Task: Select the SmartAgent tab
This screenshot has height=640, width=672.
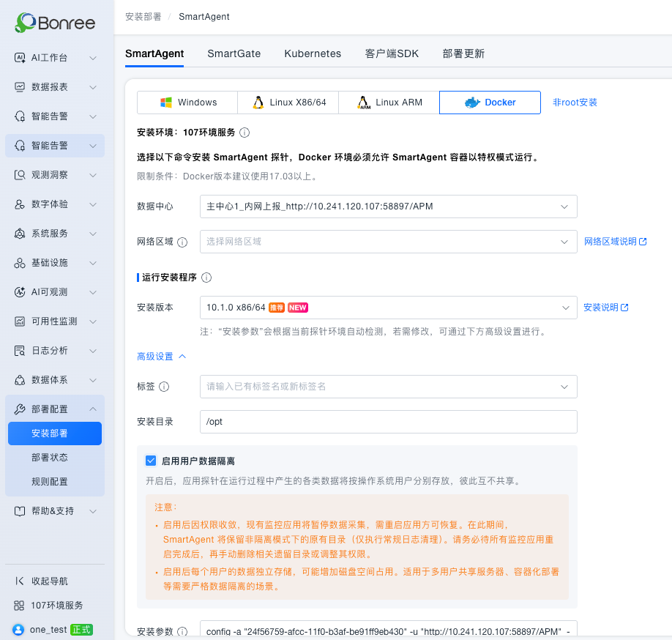Action: pos(154,53)
